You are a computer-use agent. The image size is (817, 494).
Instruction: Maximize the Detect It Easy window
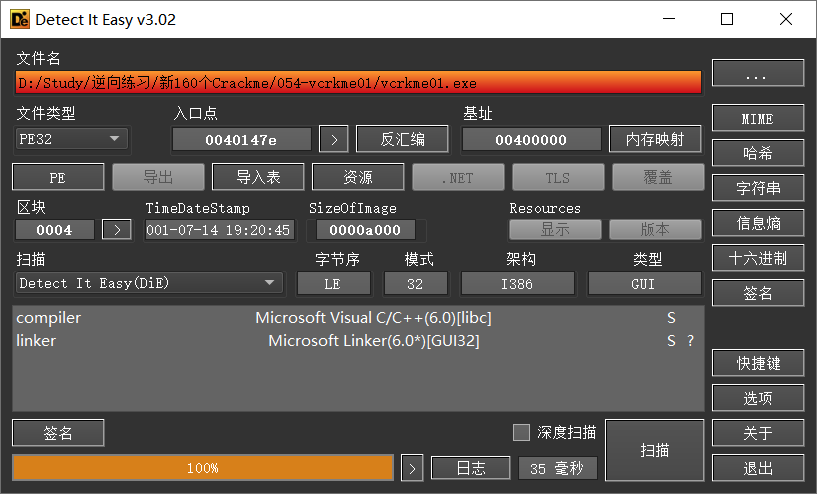coord(727,19)
